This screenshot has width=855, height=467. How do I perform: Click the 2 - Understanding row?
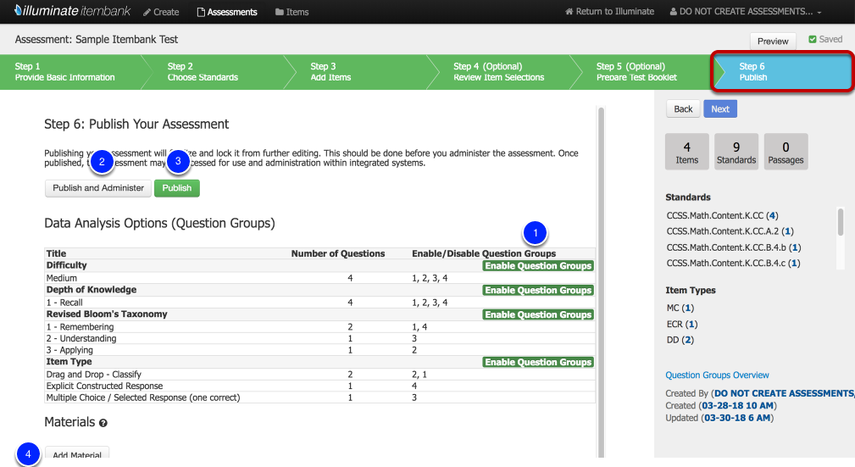(320, 338)
